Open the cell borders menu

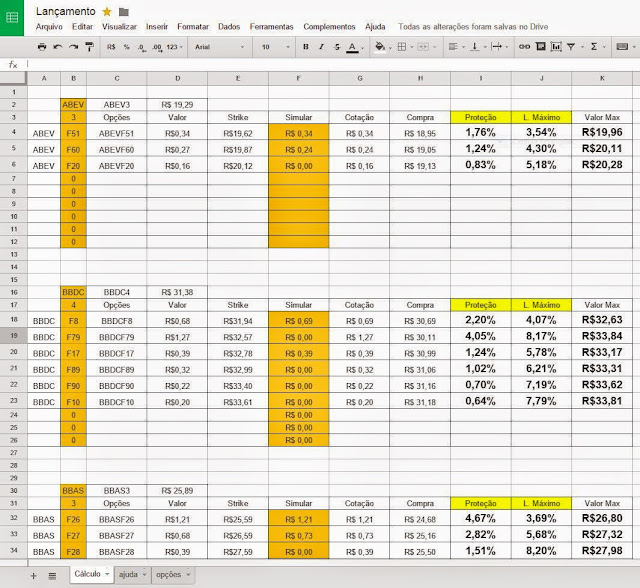pos(402,47)
